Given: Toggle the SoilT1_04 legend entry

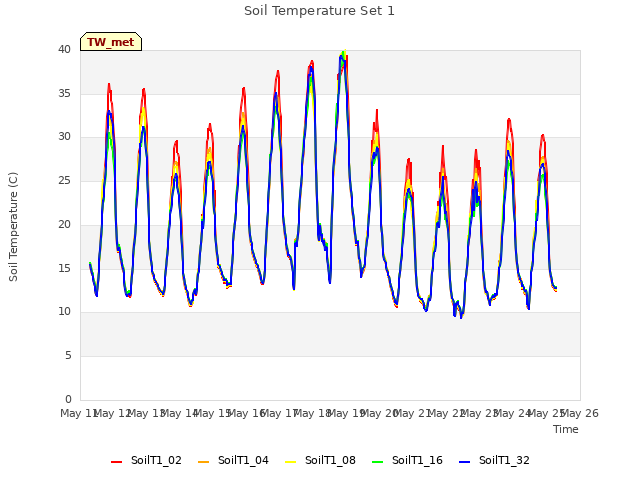Looking at the screenshot, I should click(x=233, y=461).
